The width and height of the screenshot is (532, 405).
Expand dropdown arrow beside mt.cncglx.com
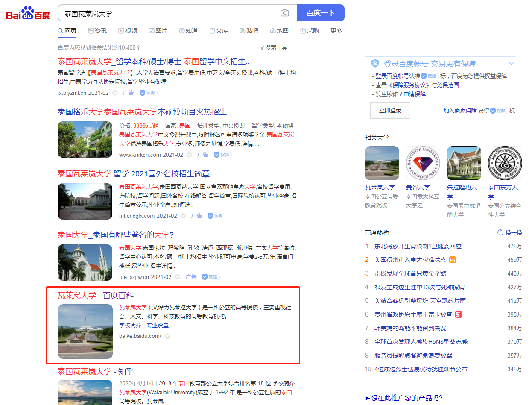pyautogui.click(x=183, y=216)
